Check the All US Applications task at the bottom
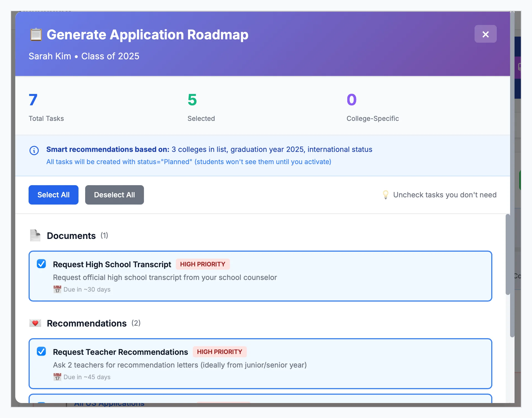 (41, 403)
